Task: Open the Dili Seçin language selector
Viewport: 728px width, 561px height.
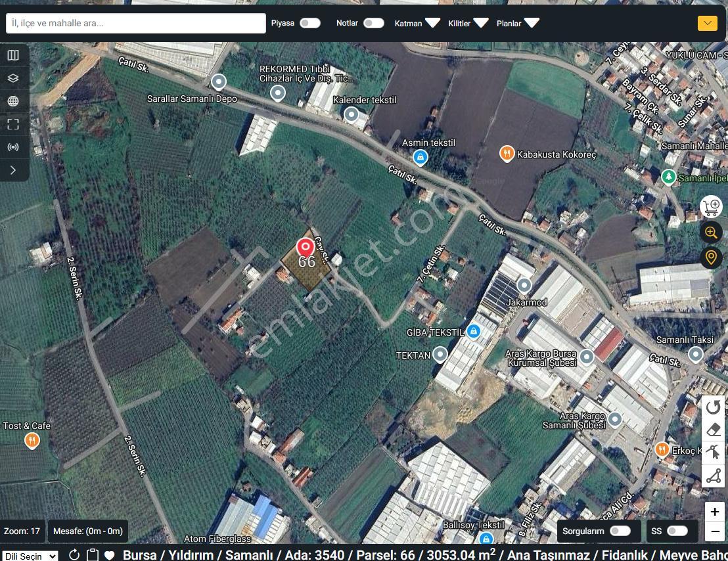Action: 30,556
